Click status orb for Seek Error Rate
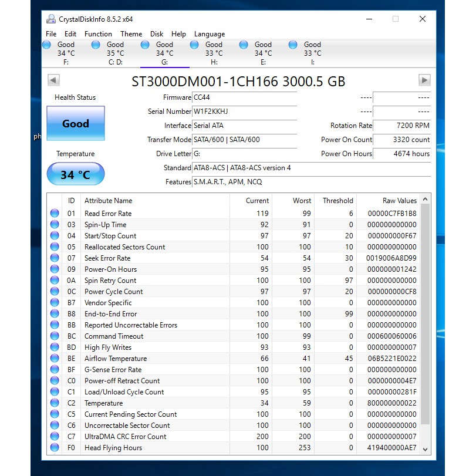This screenshot has height=476, width=476. 55,258
